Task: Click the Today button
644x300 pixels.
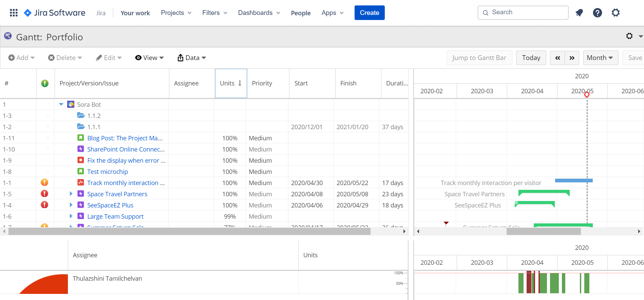Action: click(531, 58)
